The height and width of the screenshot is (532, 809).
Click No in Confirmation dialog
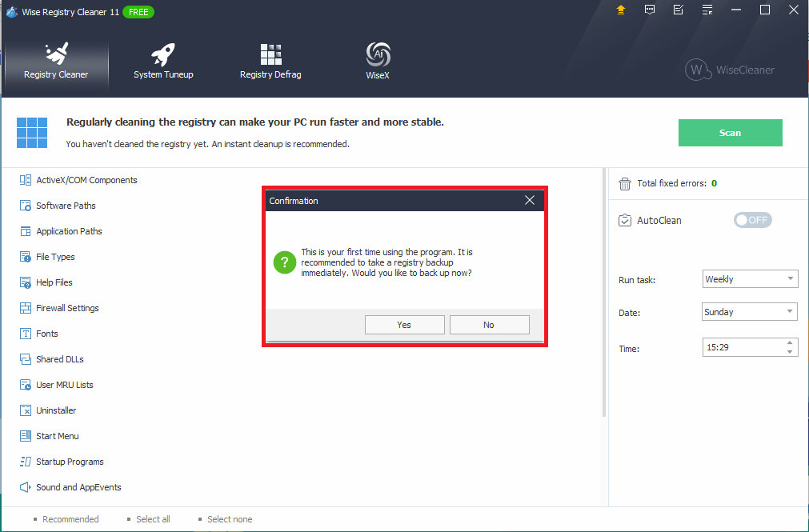click(x=489, y=325)
